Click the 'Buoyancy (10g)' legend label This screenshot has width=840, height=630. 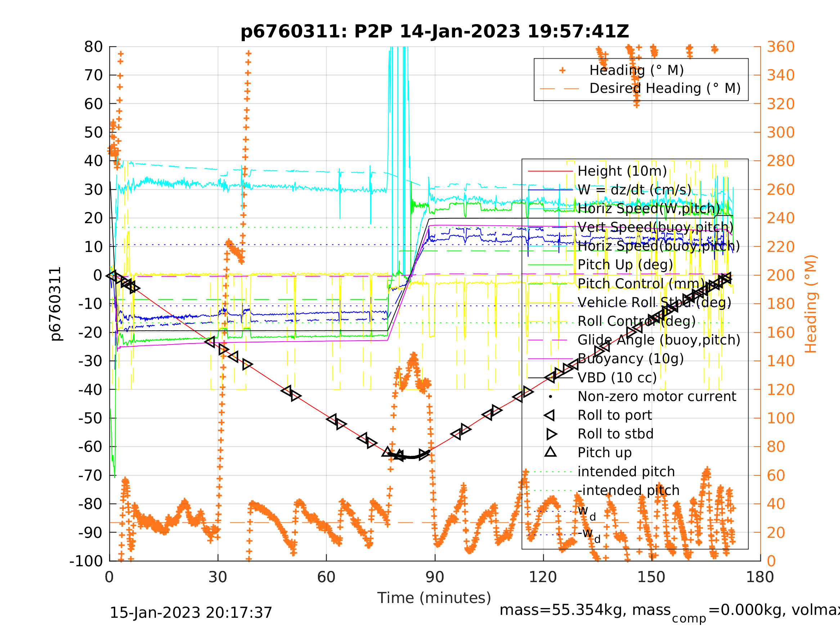tap(630, 359)
